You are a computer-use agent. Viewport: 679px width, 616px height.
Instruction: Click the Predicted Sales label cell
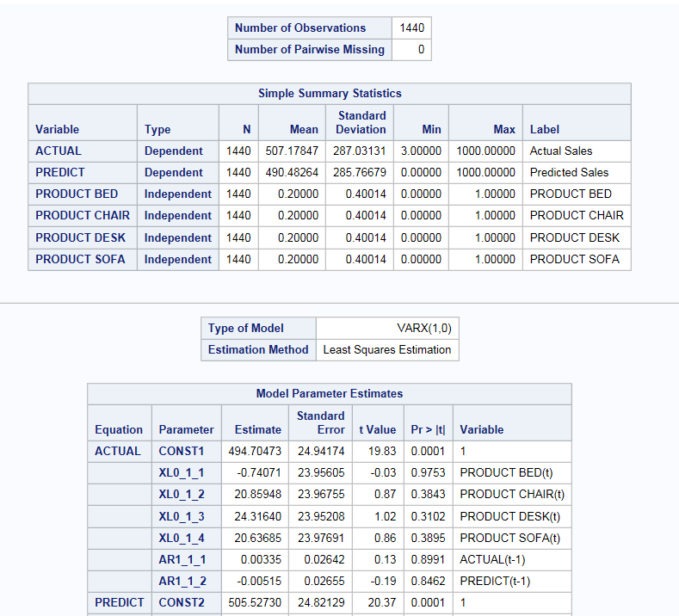(x=569, y=172)
